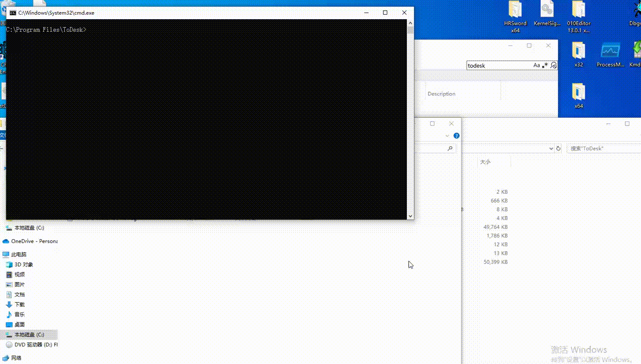Open the address bar history dropdown
Image resolution: width=641 pixels, height=364 pixels.
(x=551, y=149)
